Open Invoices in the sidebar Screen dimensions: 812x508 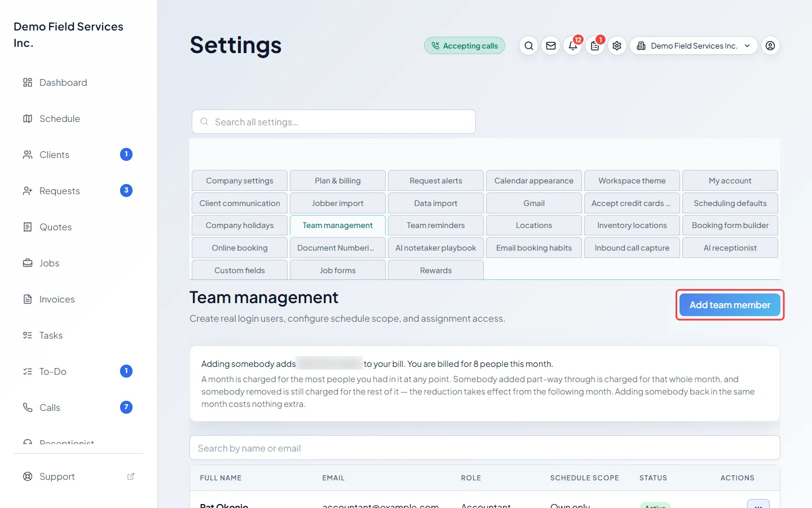point(78,299)
